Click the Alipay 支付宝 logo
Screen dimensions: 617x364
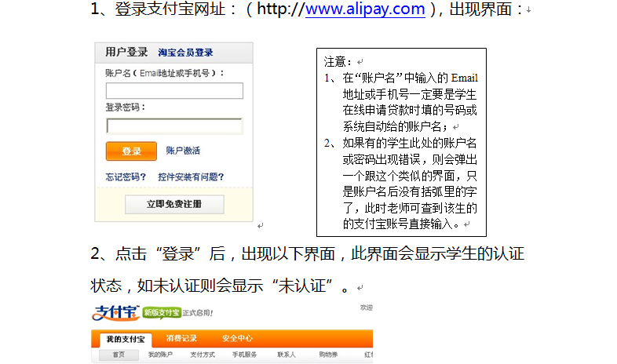(x=116, y=312)
